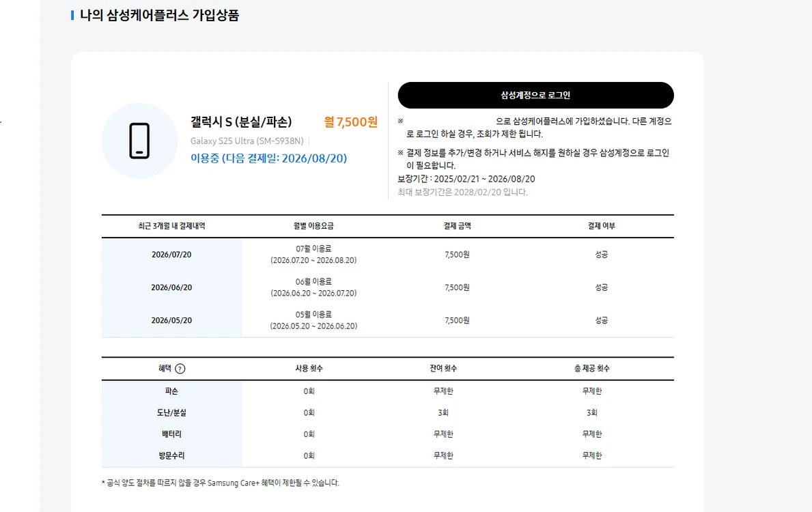Click the 결제 정보를 추가/변경 notice text
Image resolution: width=812 pixels, height=512 pixels.
533,159
